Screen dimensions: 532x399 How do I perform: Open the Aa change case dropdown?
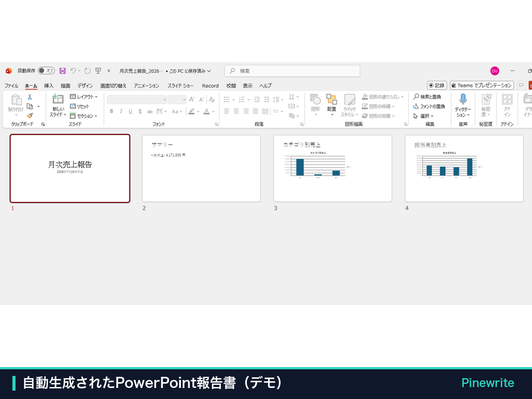(x=177, y=111)
